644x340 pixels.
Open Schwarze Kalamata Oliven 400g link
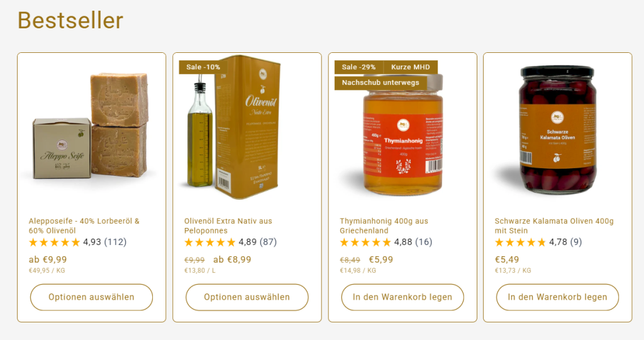[554, 225]
